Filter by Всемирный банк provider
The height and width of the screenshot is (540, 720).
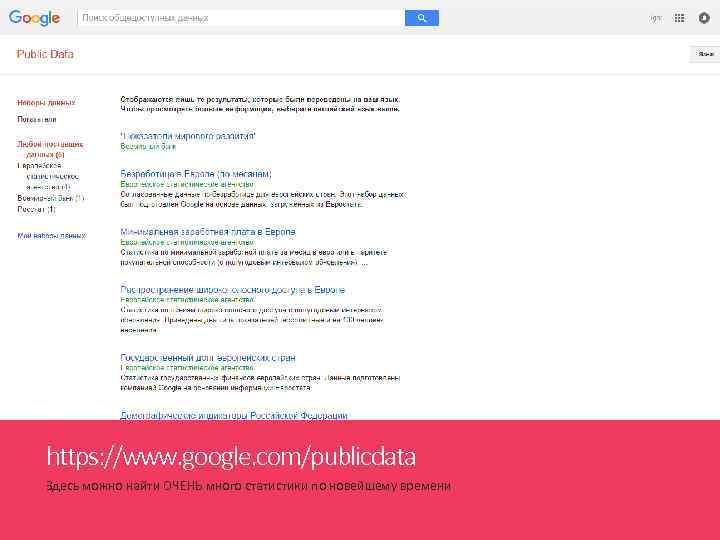pos(51,198)
